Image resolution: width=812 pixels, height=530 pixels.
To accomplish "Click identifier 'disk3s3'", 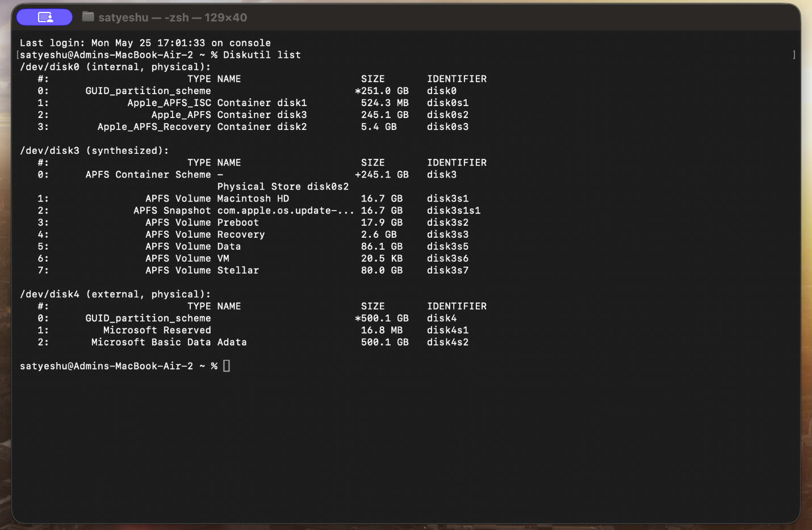I will [x=447, y=234].
